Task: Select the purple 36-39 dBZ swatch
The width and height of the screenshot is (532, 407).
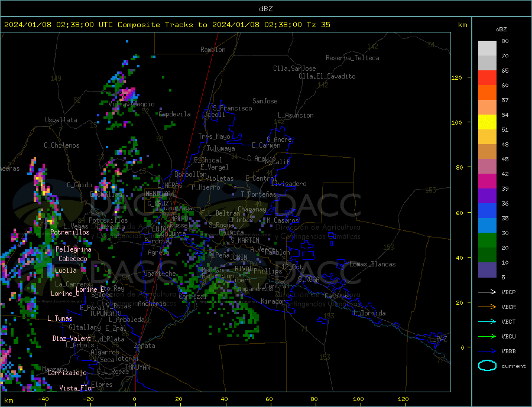Action: click(x=487, y=196)
